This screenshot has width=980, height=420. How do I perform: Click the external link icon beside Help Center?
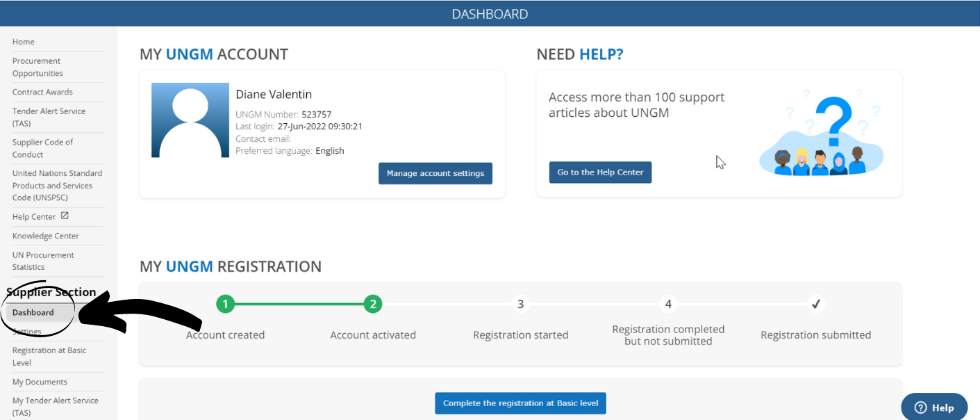(65, 216)
